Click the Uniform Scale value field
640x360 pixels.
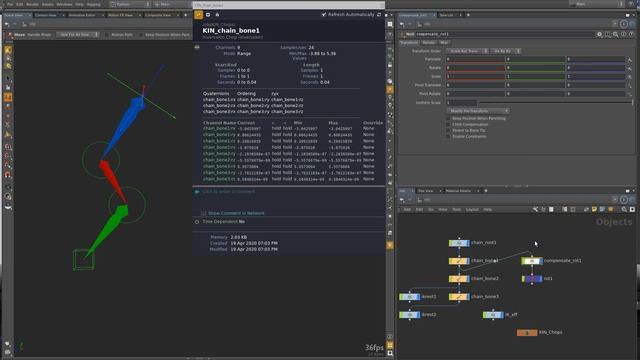[x=461, y=102]
